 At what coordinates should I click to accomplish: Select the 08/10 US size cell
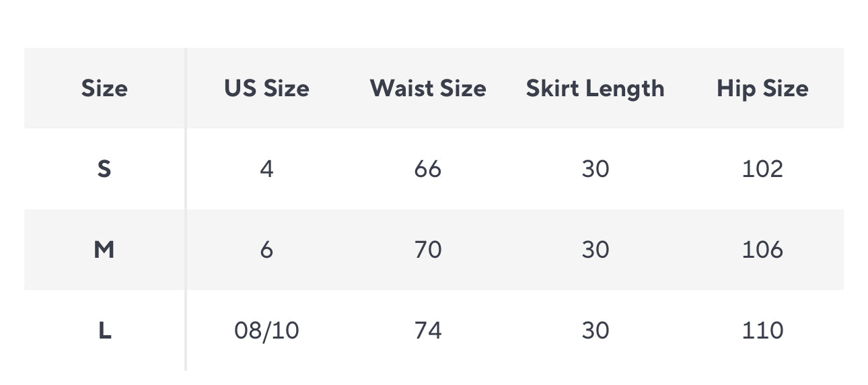click(x=266, y=330)
